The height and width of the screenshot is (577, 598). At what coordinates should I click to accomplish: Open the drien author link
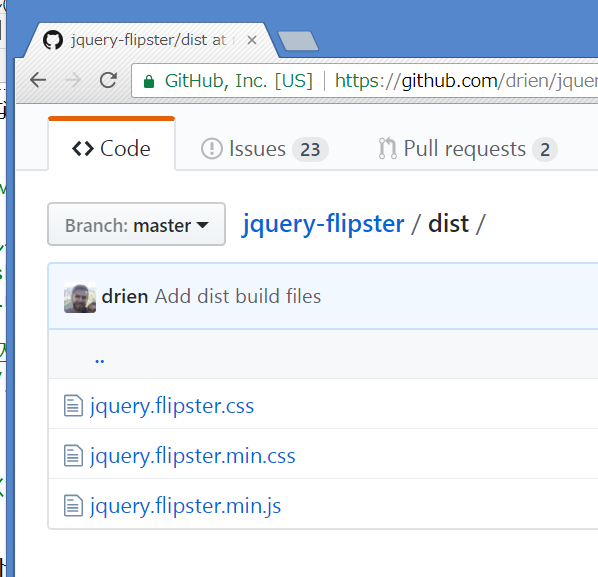coord(125,297)
